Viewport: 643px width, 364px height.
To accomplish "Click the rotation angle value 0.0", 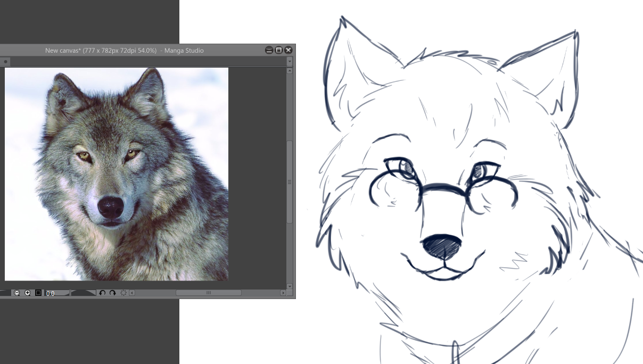I will tap(50, 293).
